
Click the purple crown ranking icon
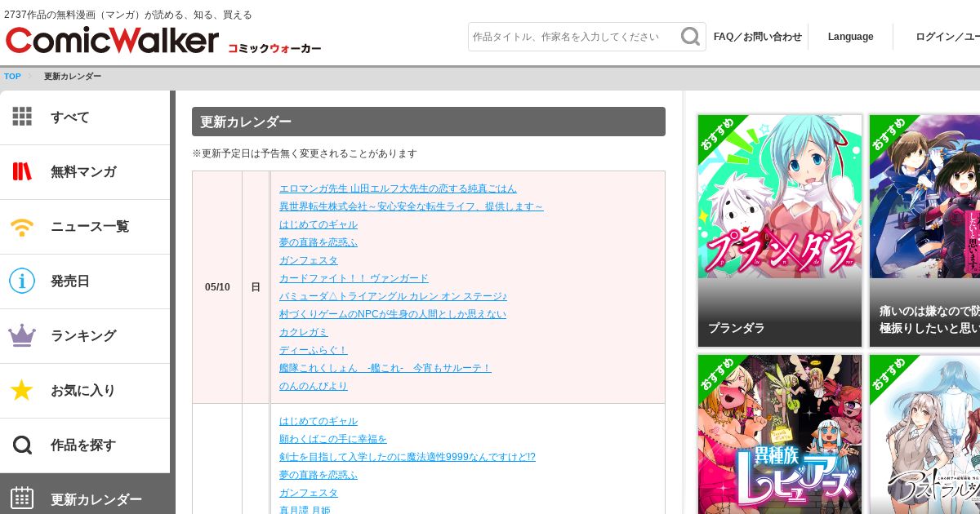[22, 335]
